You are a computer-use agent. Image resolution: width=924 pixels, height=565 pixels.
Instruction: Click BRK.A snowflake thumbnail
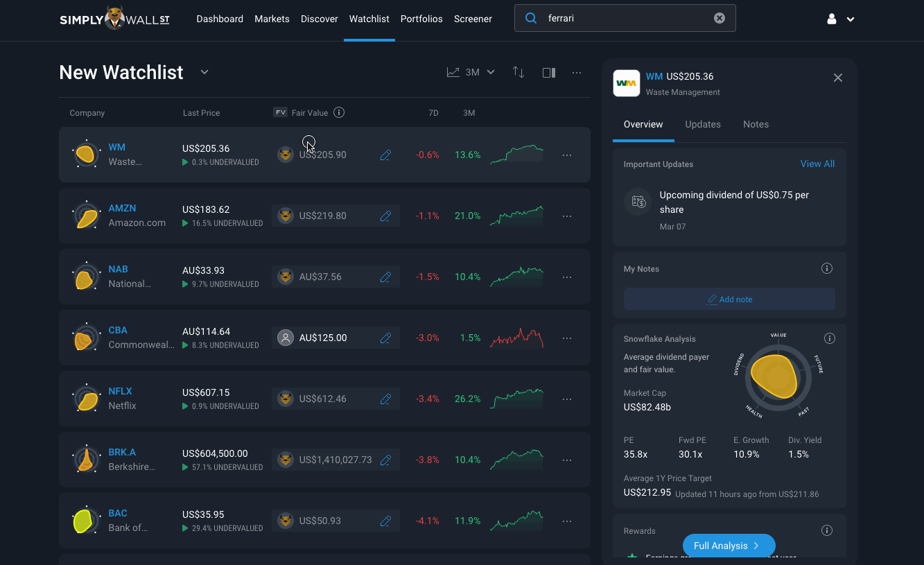point(86,460)
